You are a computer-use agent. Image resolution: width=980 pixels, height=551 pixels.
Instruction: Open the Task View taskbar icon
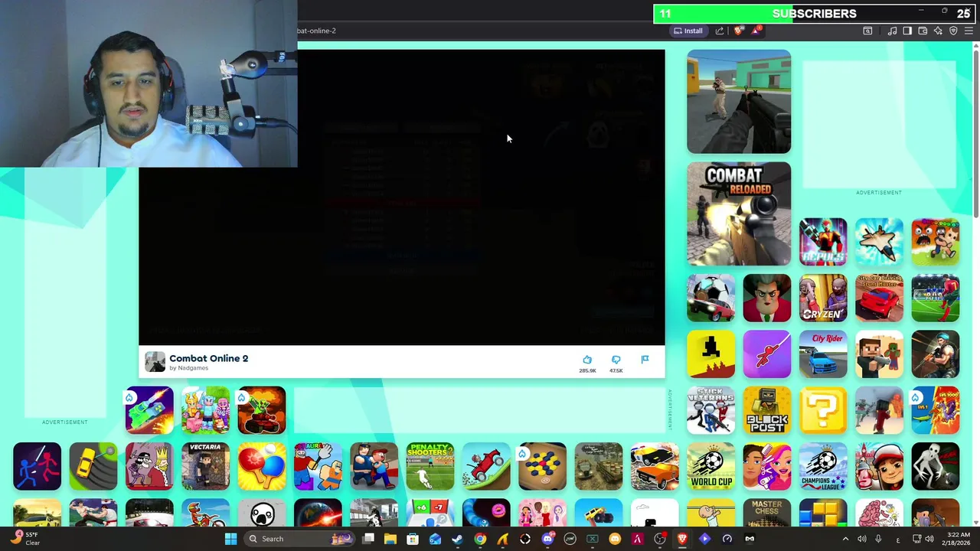[x=368, y=539]
